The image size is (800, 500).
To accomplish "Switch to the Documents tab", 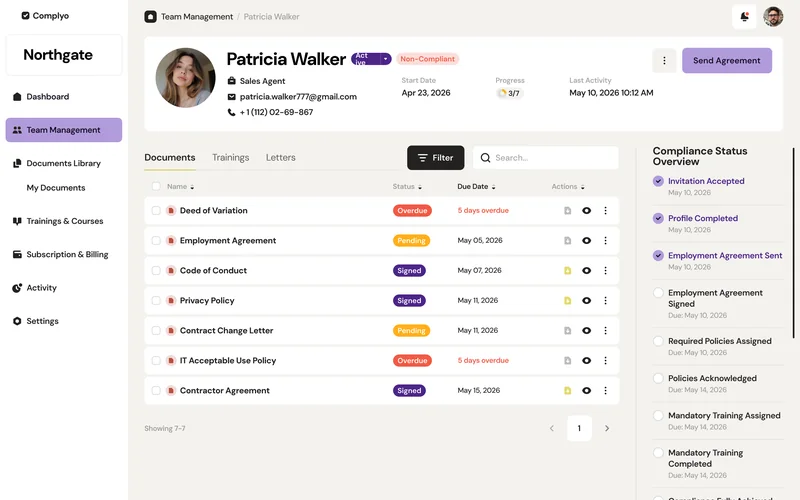I will click(170, 158).
